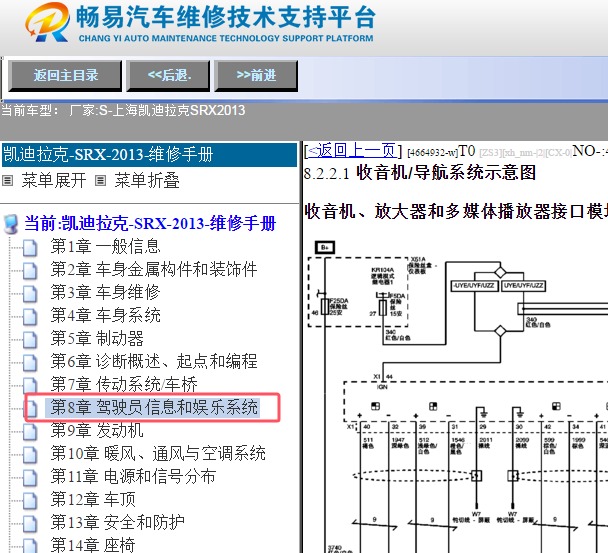The height and width of the screenshot is (553, 608).
Task: Click page icon of 第14章 座椅
Action: pos(30,545)
